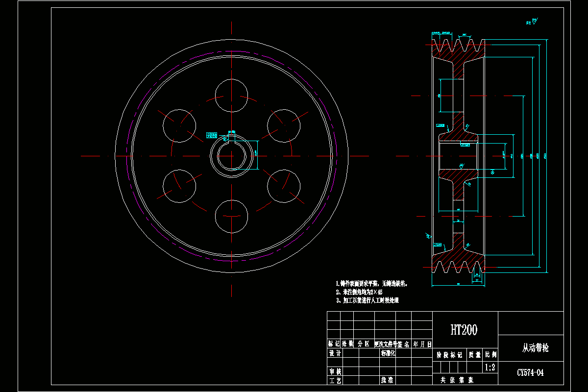Select the 其余 surface roughness symbol
Viewport: 588px width, 392px height.
[x=531, y=22]
